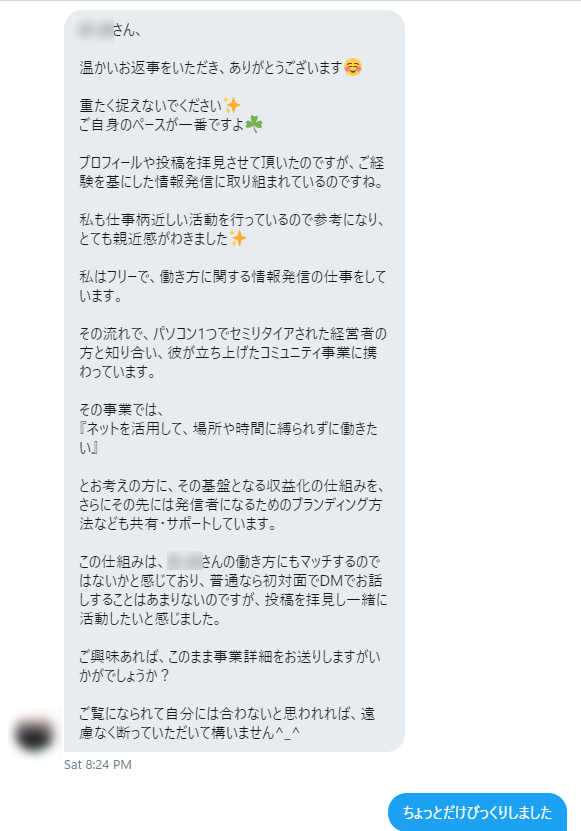Click the four-leaf clover emoji

click(x=254, y=125)
